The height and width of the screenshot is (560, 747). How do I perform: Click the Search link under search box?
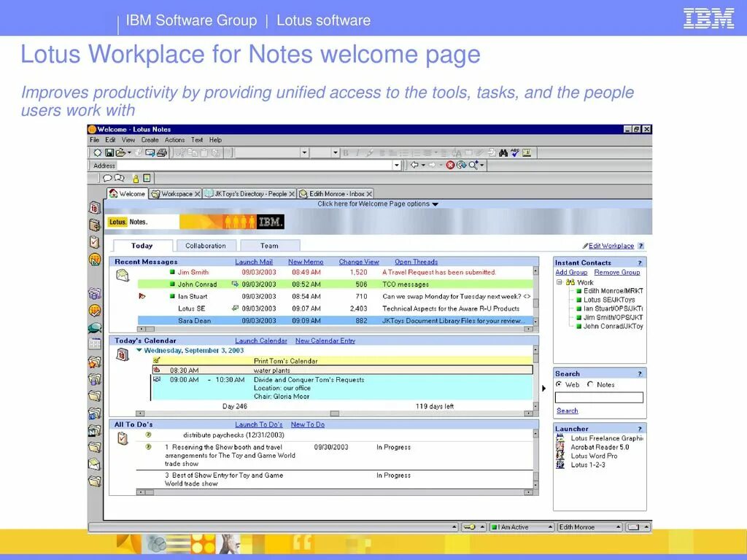coord(568,411)
